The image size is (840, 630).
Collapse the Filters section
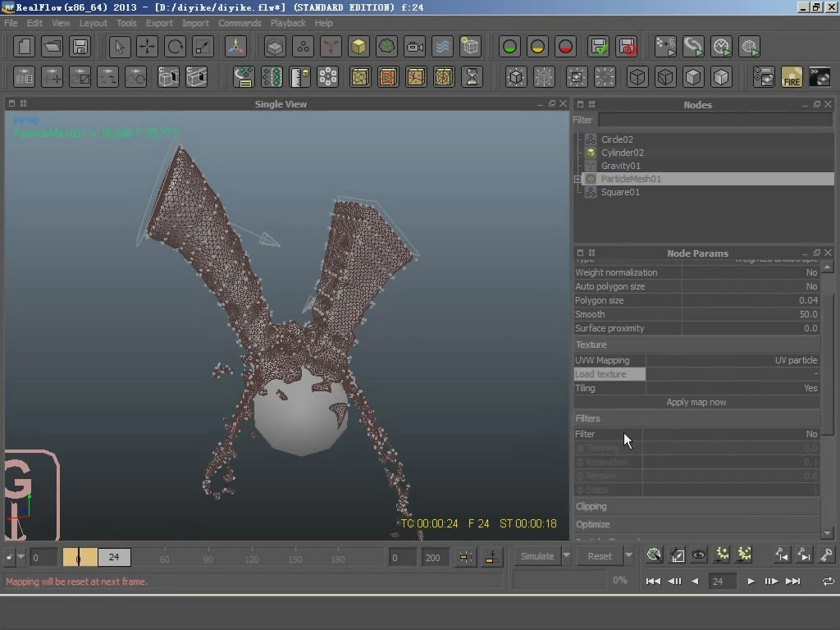point(697,418)
